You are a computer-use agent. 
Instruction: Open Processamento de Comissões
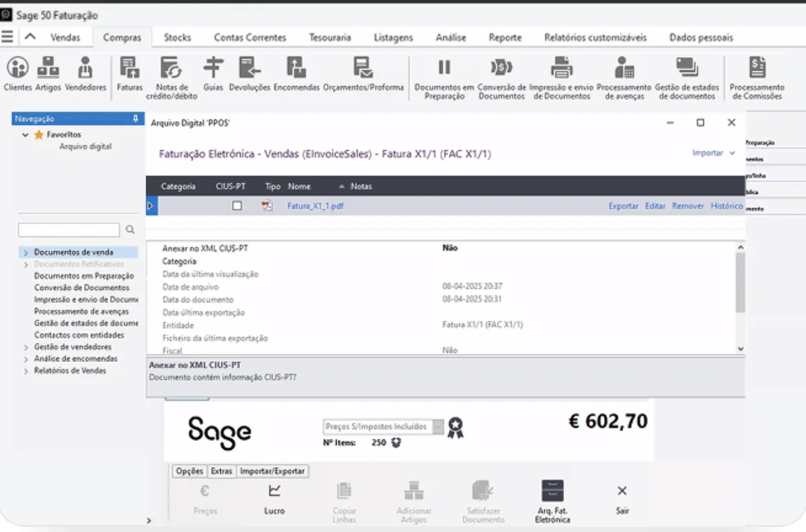[x=757, y=78]
